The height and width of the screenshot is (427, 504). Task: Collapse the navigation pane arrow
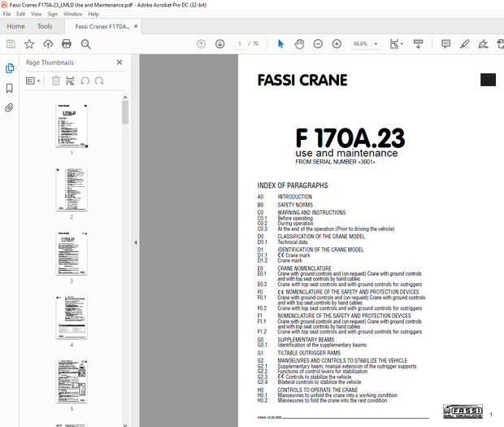[x=136, y=242]
